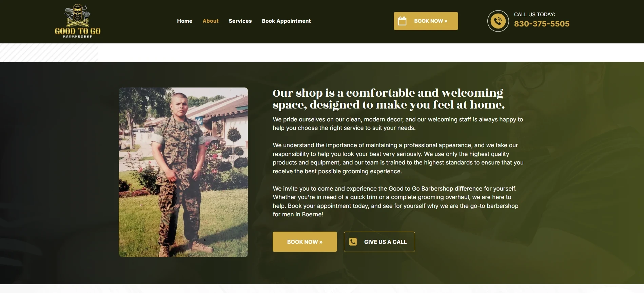The height and width of the screenshot is (293, 644).
Task: Click the diagonal striped pattern below the logo
Action: click(x=49, y=53)
